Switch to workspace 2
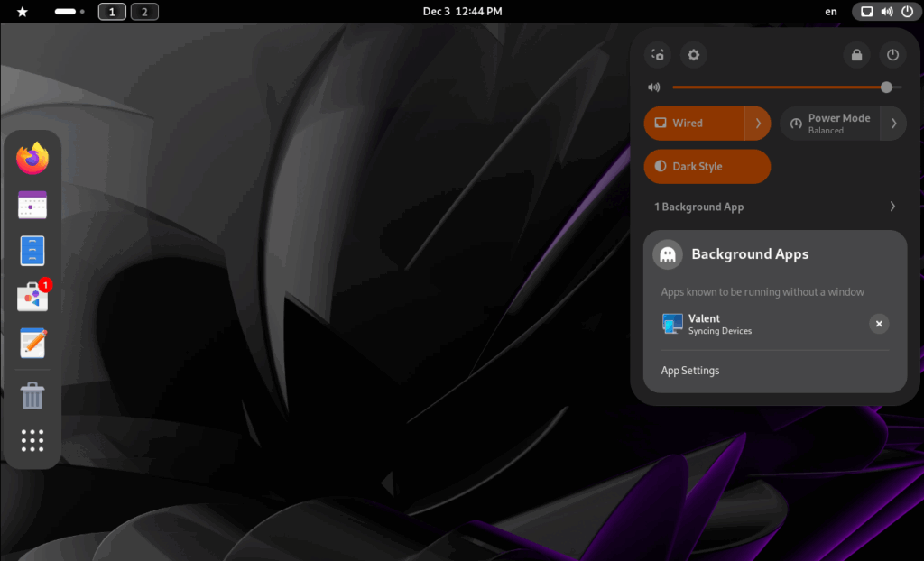This screenshot has height=561, width=924. [144, 11]
